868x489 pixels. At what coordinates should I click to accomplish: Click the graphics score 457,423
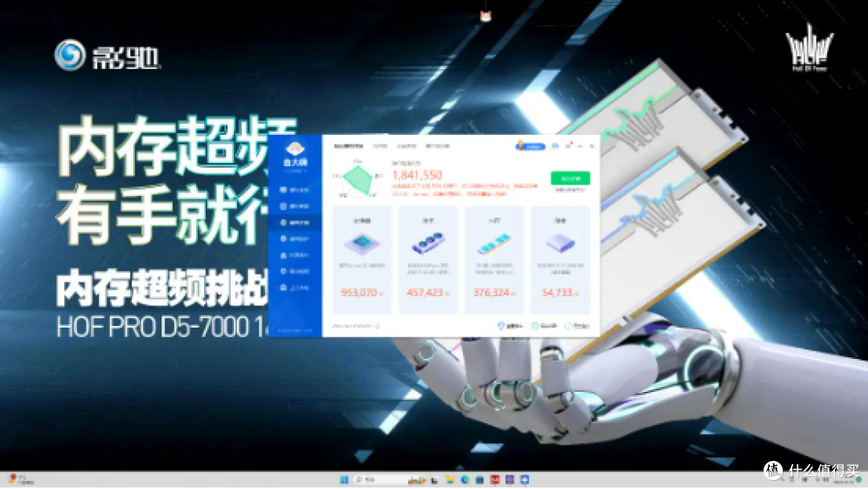click(x=425, y=292)
